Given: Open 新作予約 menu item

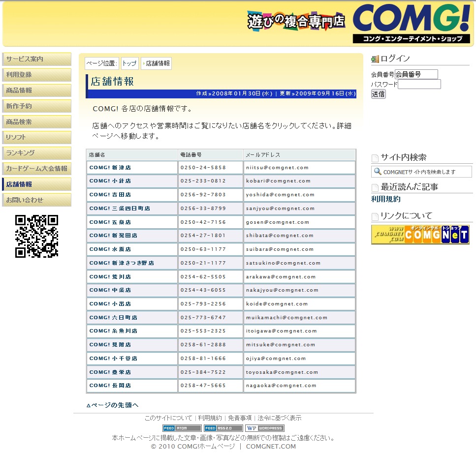Looking at the screenshot, I should pos(37,106).
